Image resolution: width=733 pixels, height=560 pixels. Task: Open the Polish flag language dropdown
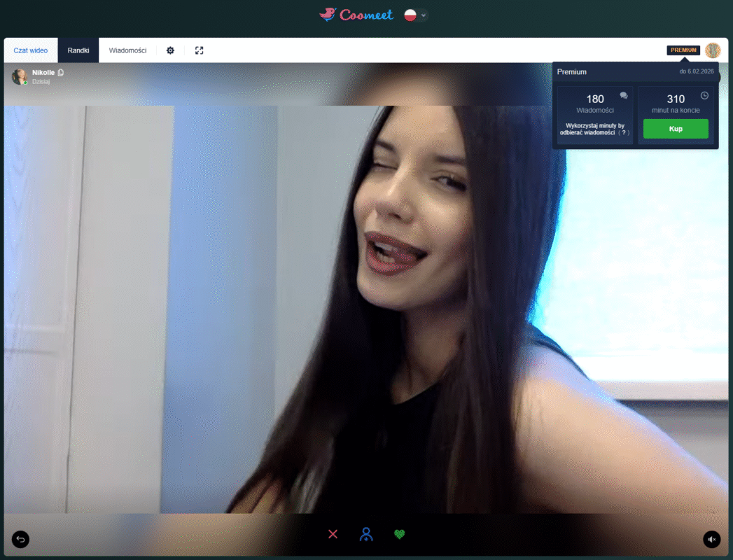tap(416, 15)
